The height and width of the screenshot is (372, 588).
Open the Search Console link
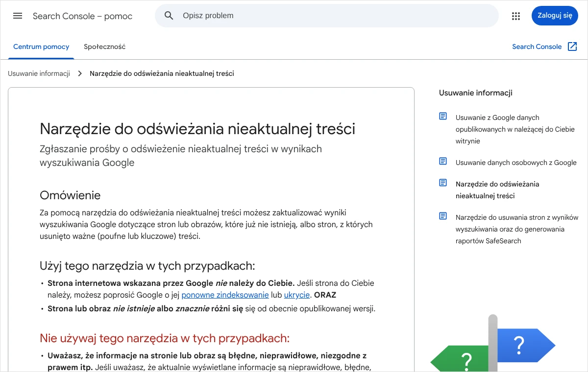(537, 46)
